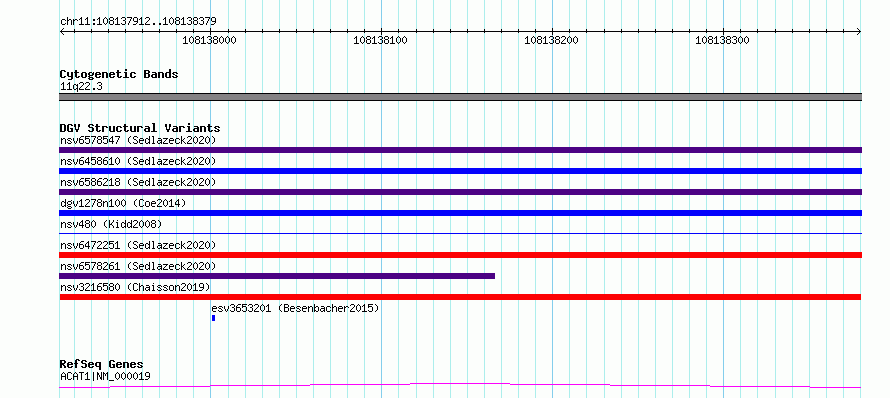Click the nsv6458610 (Sedlazeck2020) label

[138, 161]
